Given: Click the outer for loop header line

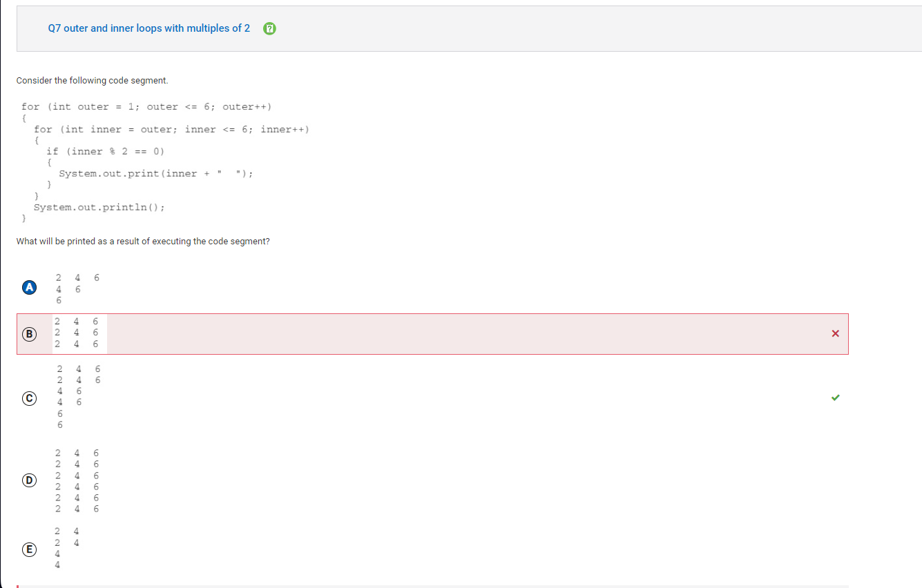Looking at the screenshot, I should (146, 106).
